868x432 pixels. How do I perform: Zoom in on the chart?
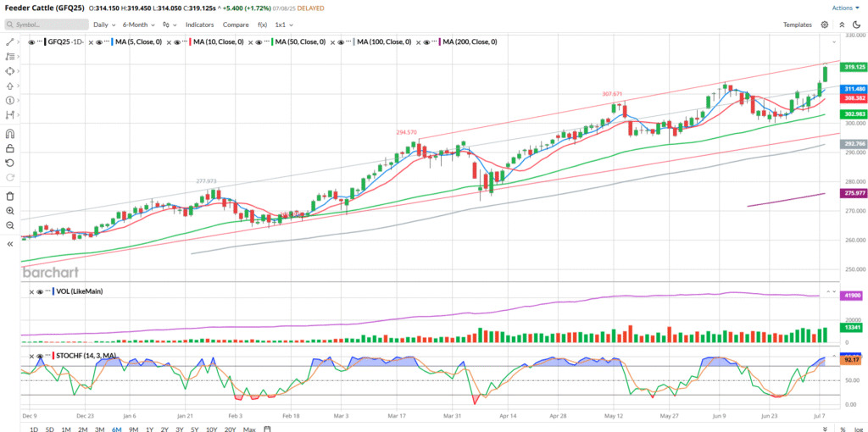pyautogui.click(x=10, y=211)
